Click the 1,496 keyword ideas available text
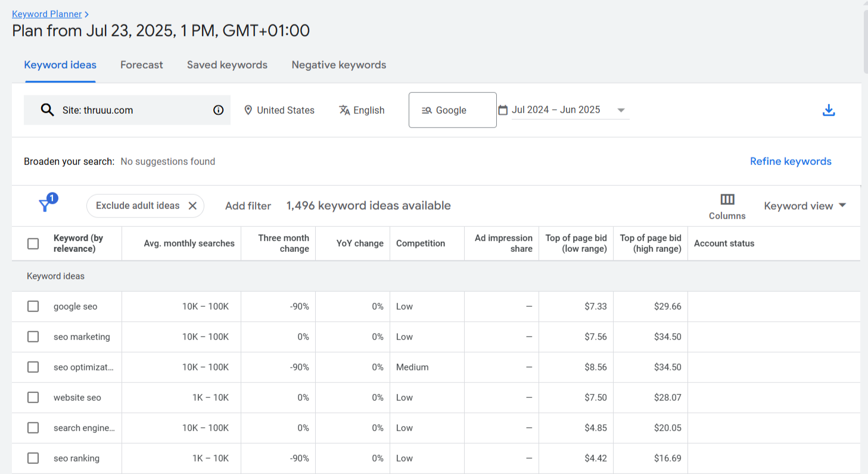Screen dimensions: 868x474 coord(368,205)
